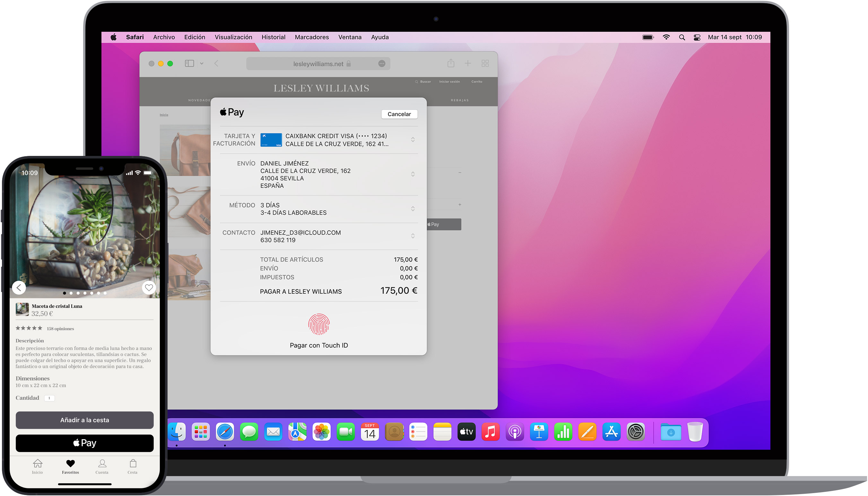The height and width of the screenshot is (496, 868).
Task: Click the Cancelar button
Action: coord(399,114)
